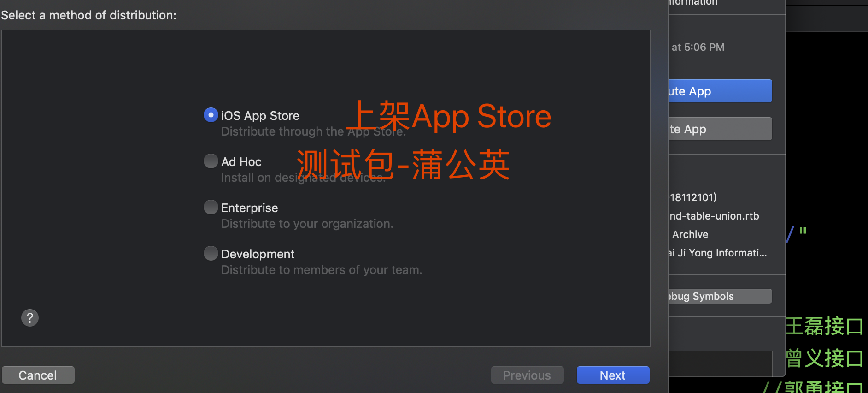
Task: Click the text field at the bottom of the Organizer
Action: (721, 363)
